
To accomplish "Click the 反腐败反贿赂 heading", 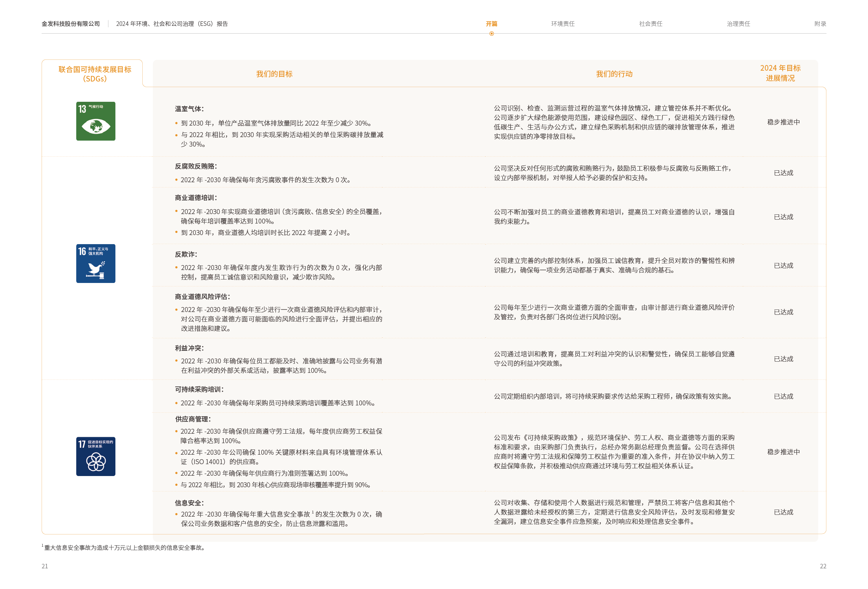I will tap(196, 166).
